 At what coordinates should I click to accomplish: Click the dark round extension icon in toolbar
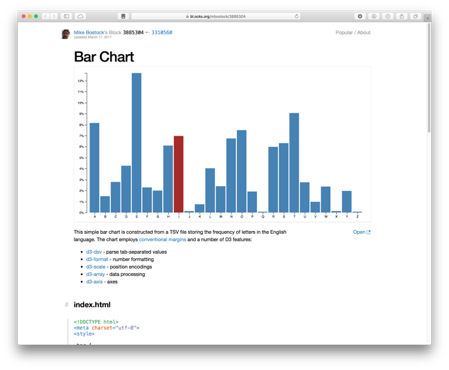[x=360, y=16]
